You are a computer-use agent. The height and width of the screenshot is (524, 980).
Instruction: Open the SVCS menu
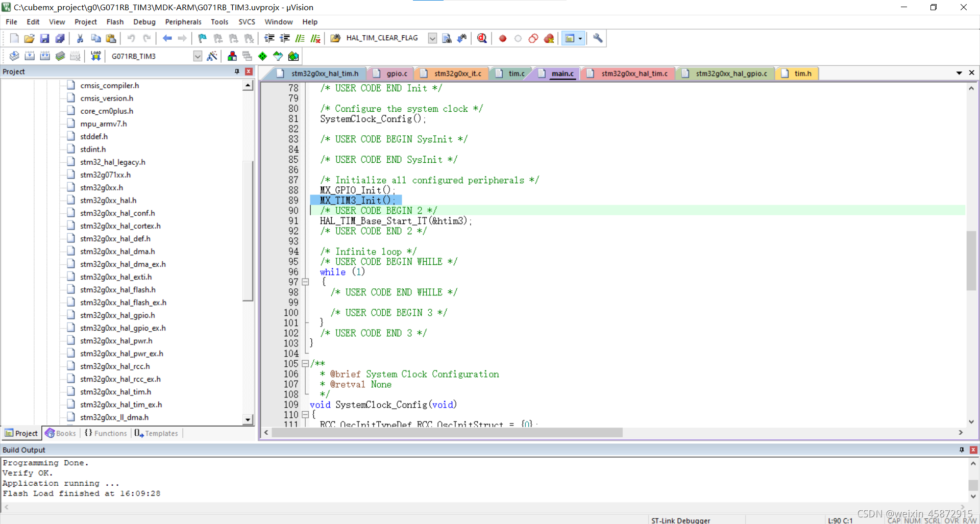(x=247, y=22)
